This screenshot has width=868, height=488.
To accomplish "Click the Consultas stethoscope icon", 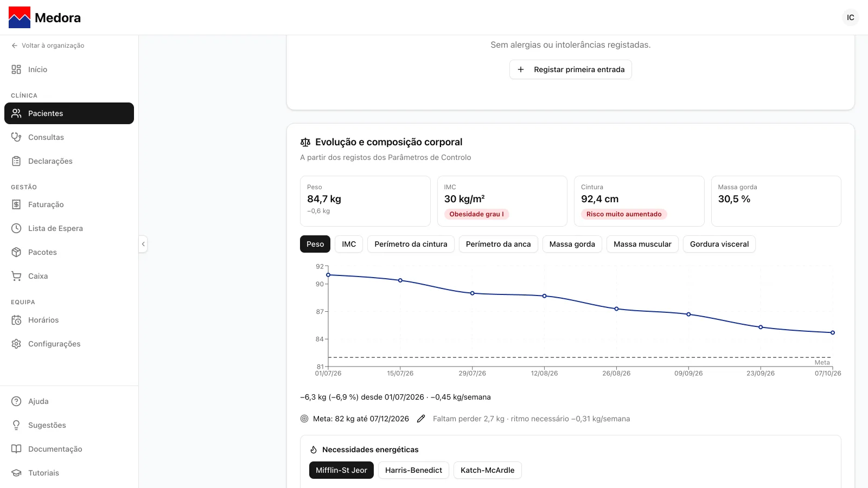I will [x=16, y=137].
